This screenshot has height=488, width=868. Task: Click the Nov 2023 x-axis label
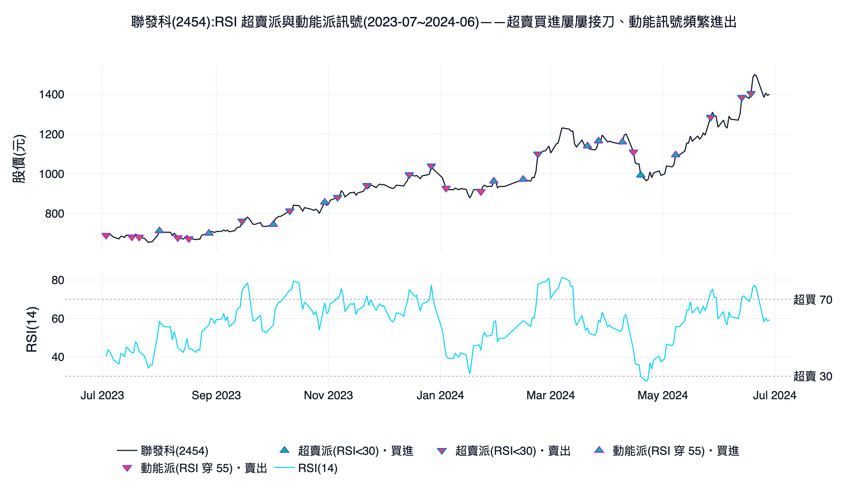328,395
